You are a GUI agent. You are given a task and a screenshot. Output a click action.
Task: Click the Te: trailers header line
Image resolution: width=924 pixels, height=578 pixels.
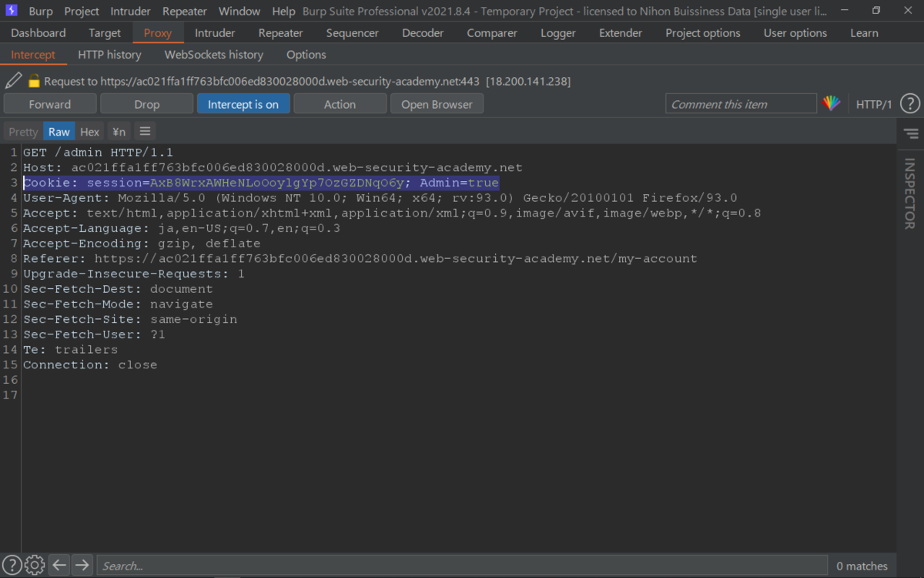click(71, 350)
